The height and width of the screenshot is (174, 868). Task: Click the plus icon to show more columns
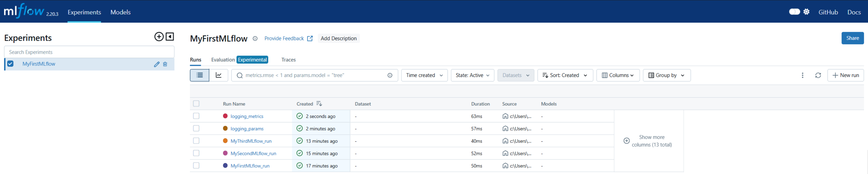click(626, 141)
